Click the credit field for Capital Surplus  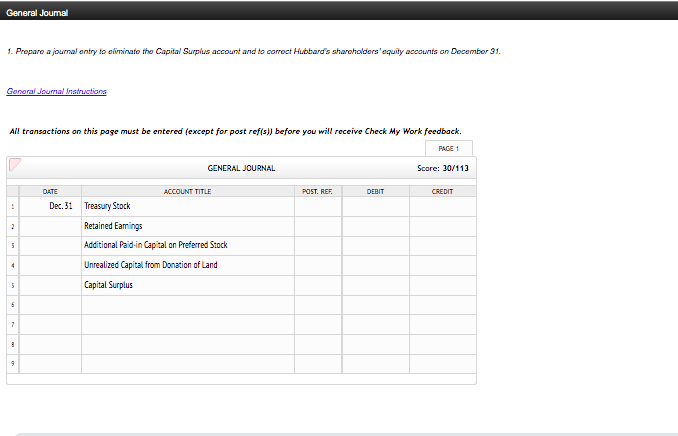443,285
